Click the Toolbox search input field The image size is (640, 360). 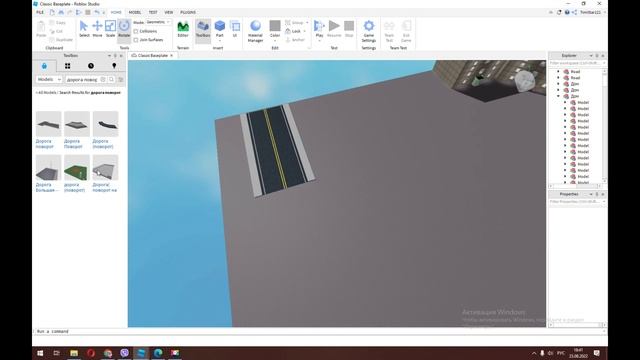coord(82,80)
